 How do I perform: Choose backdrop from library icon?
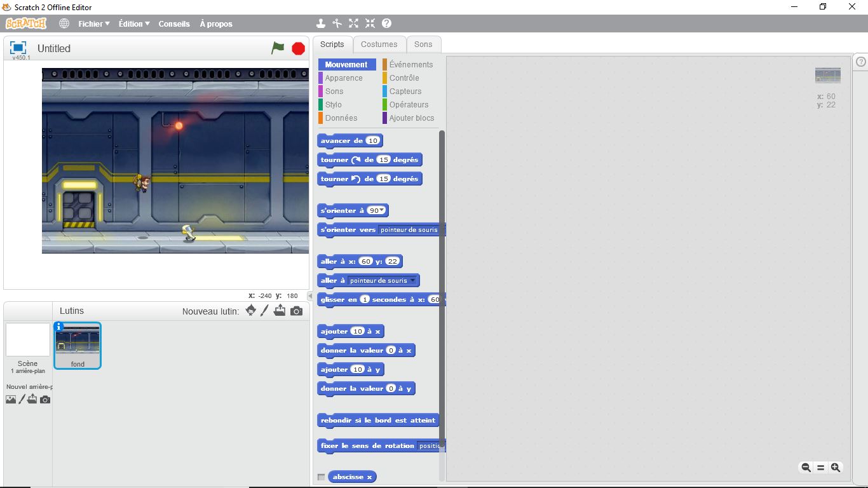11,400
